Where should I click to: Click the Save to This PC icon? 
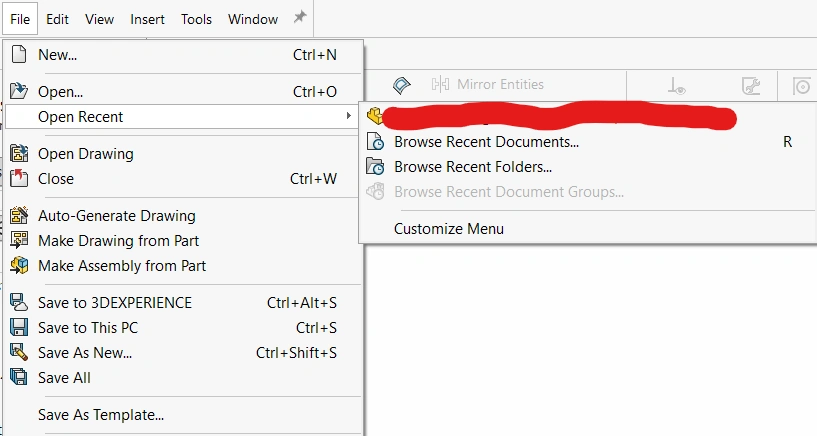tap(19, 327)
